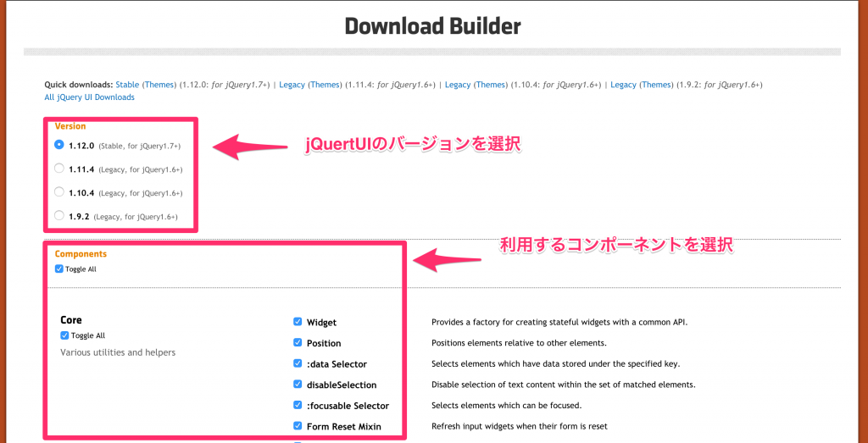Image resolution: width=868 pixels, height=443 pixels.
Task: Open Themes link for Legacy 1.10.4
Action: click(491, 85)
